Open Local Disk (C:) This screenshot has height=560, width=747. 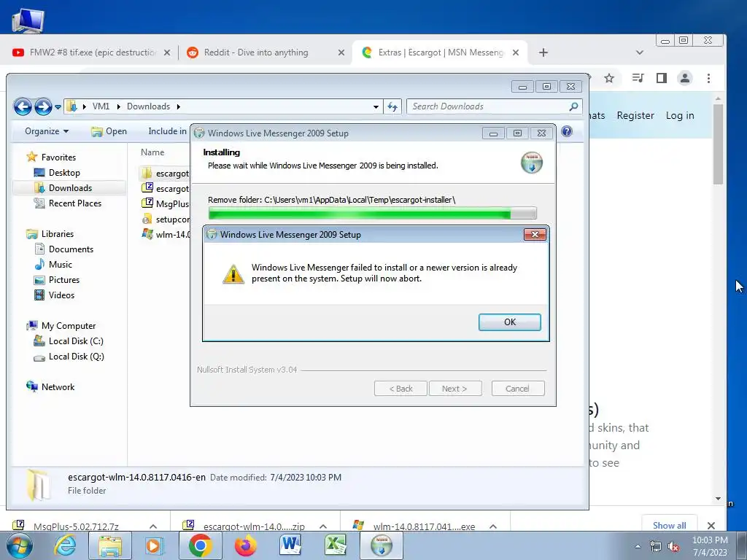pos(68,341)
